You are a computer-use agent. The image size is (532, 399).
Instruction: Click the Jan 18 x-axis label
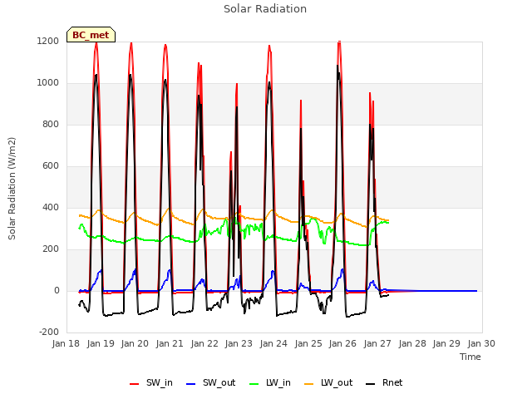[66, 343]
